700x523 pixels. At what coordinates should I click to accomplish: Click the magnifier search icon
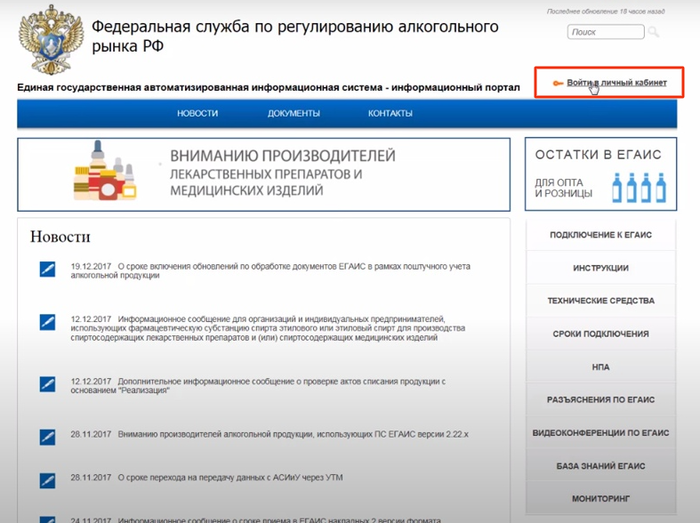tap(654, 32)
